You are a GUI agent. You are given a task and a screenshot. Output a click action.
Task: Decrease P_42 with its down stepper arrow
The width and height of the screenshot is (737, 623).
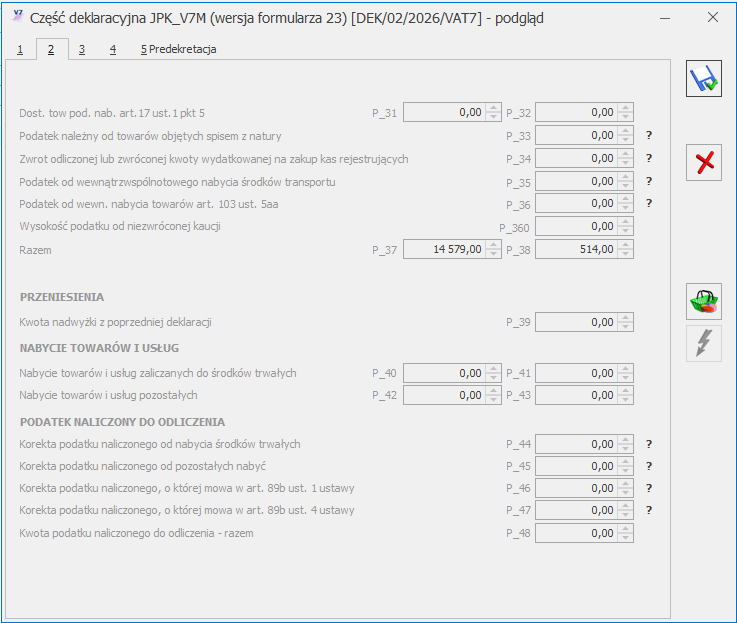tap(494, 399)
